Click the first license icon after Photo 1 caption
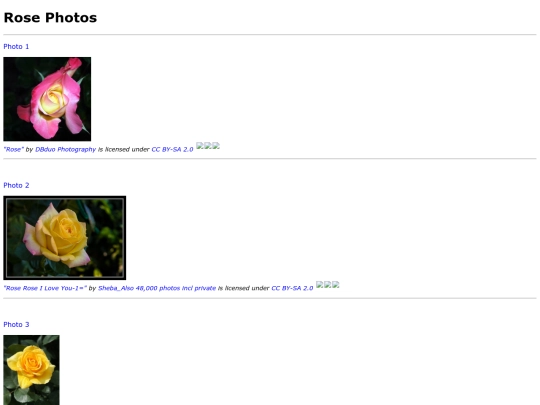Screen dimensions: 540x405 click(x=200, y=146)
